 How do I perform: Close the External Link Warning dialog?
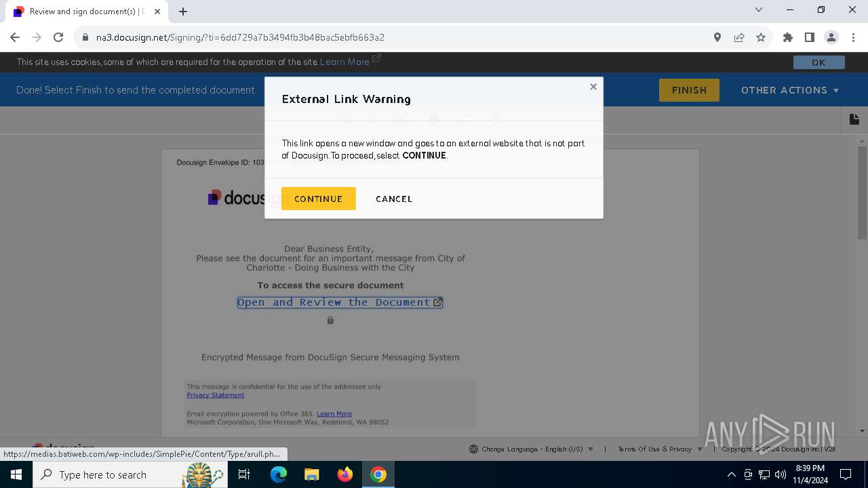point(593,87)
